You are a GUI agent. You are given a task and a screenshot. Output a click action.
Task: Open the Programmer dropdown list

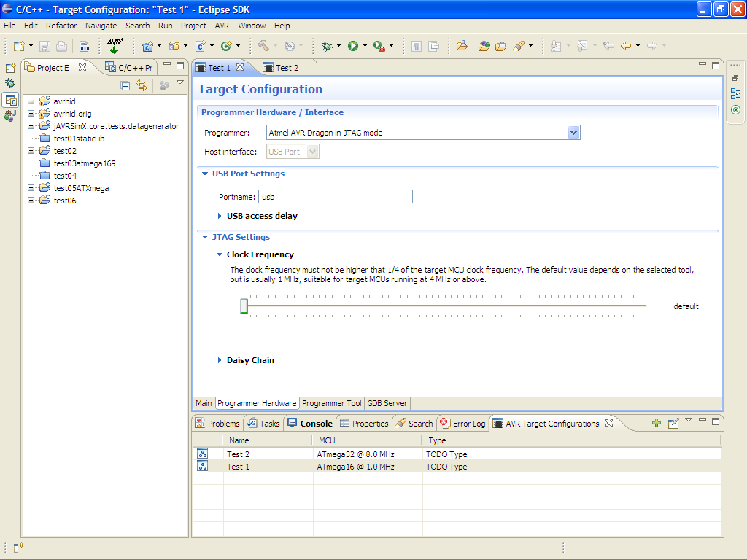573,133
